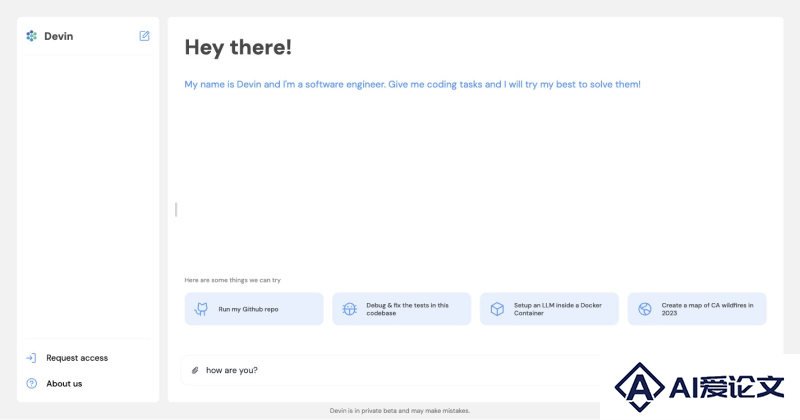The width and height of the screenshot is (800, 420).
Task: Attach a file using the paperclip icon
Action: pos(195,370)
